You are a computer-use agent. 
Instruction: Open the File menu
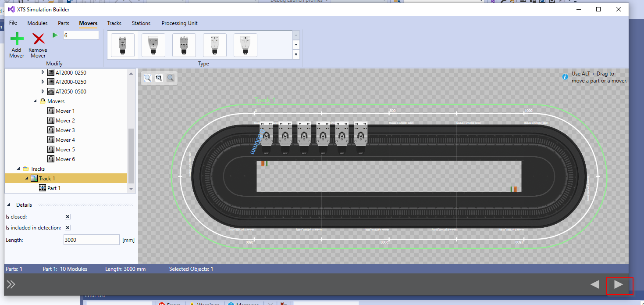[13, 23]
